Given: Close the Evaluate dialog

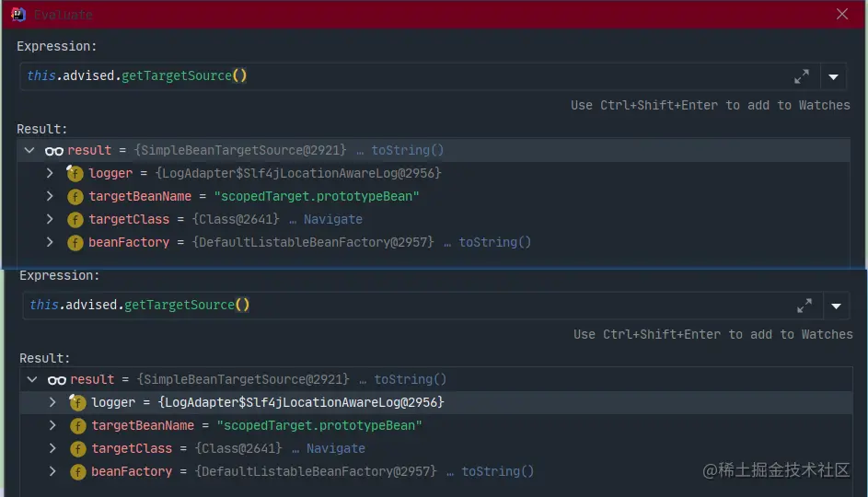Looking at the screenshot, I should click(842, 14).
